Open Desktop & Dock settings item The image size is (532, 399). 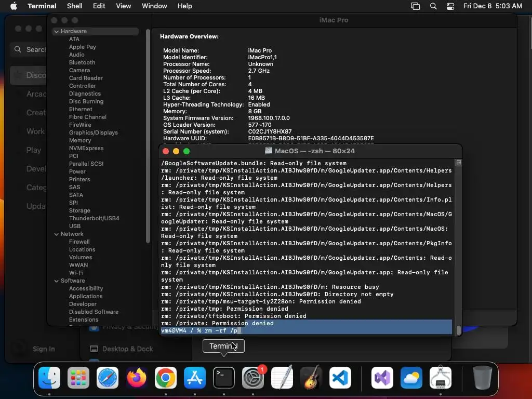click(x=121, y=349)
